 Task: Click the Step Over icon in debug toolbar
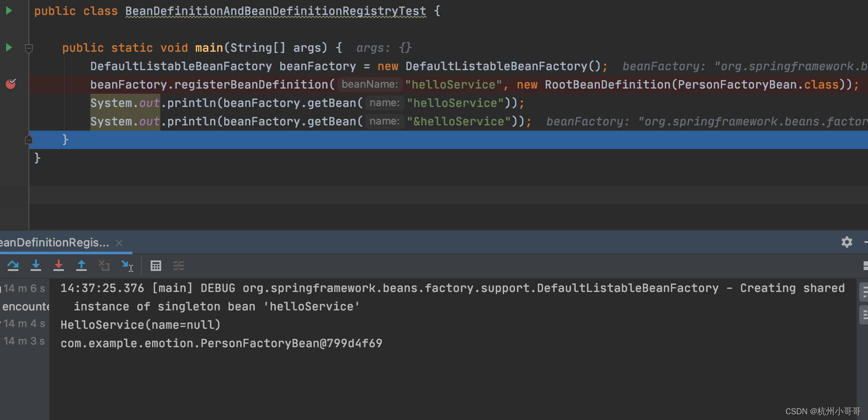point(13,265)
